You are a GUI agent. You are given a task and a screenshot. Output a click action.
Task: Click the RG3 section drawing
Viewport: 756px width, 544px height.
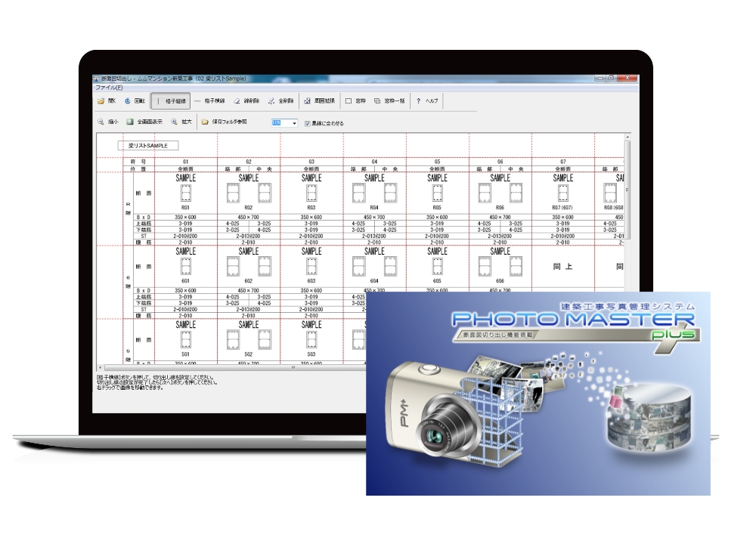pyautogui.click(x=311, y=193)
